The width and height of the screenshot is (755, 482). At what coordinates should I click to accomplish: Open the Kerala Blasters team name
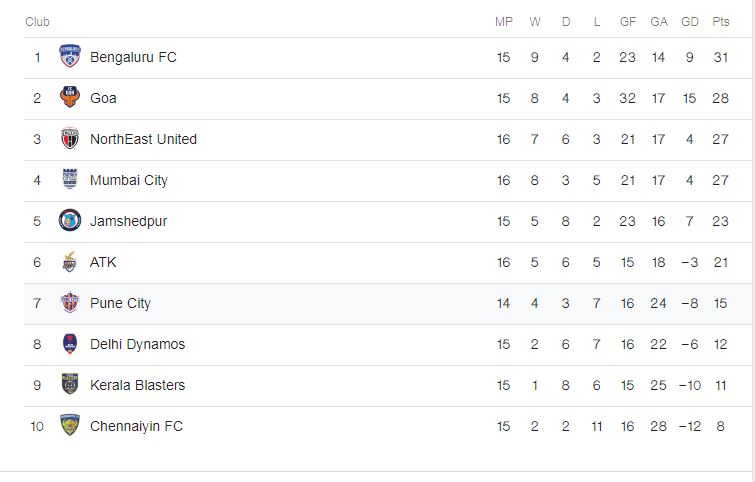coord(137,385)
